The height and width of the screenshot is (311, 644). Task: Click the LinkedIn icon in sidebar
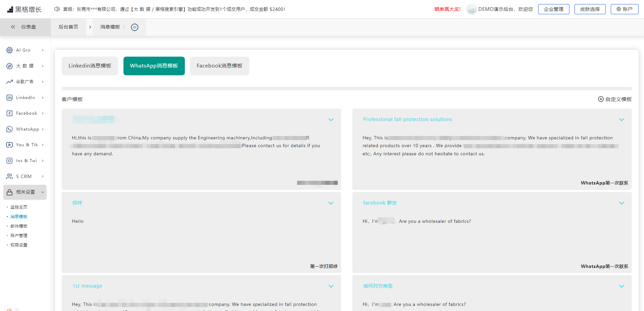pos(9,98)
